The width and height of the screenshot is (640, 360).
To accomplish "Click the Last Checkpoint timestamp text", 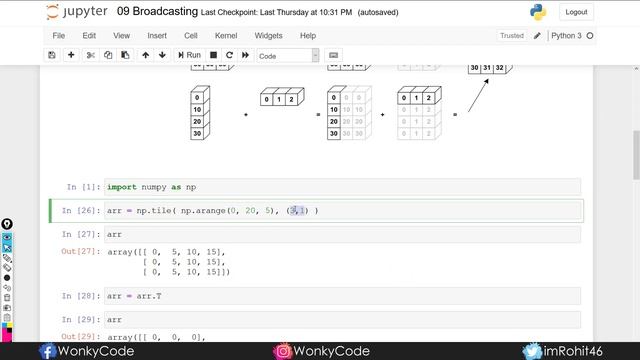I will (x=276, y=12).
